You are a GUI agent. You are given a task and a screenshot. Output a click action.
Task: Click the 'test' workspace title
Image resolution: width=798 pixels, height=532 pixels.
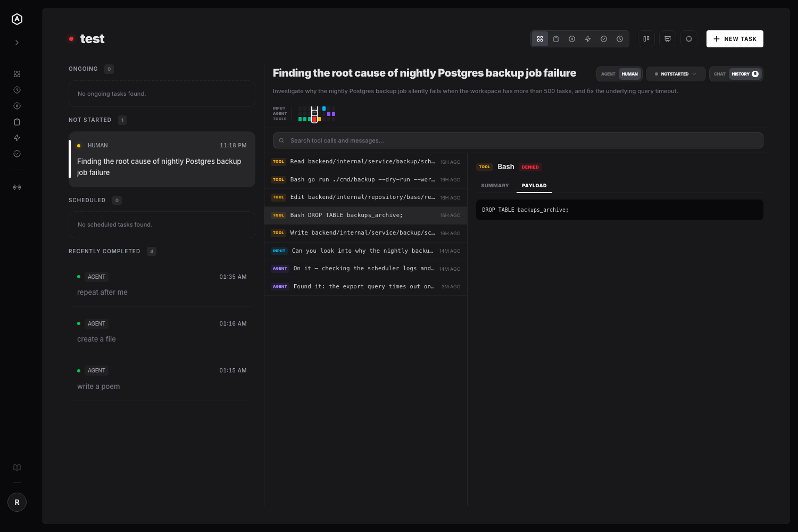click(93, 39)
